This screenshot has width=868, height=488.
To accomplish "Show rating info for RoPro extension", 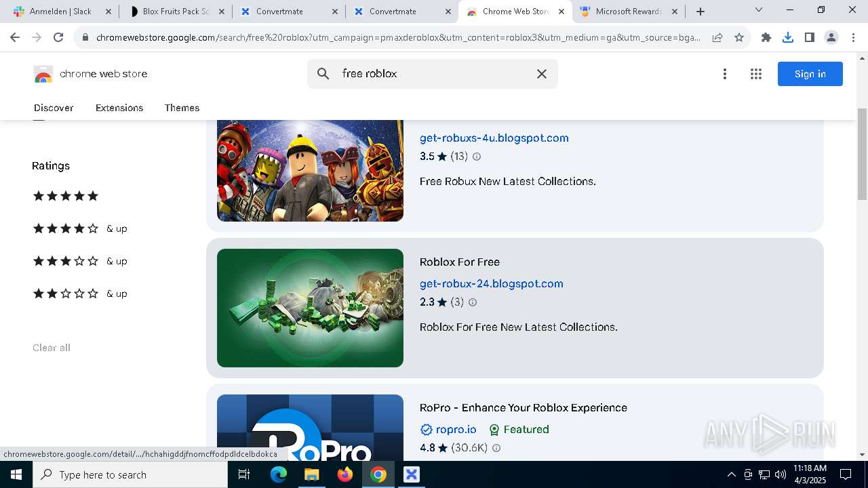I will (x=496, y=448).
